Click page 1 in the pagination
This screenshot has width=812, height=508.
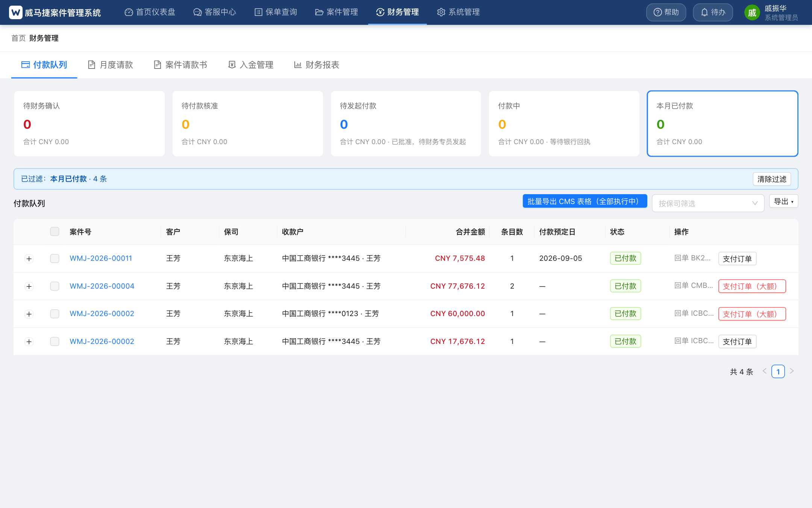tap(778, 372)
